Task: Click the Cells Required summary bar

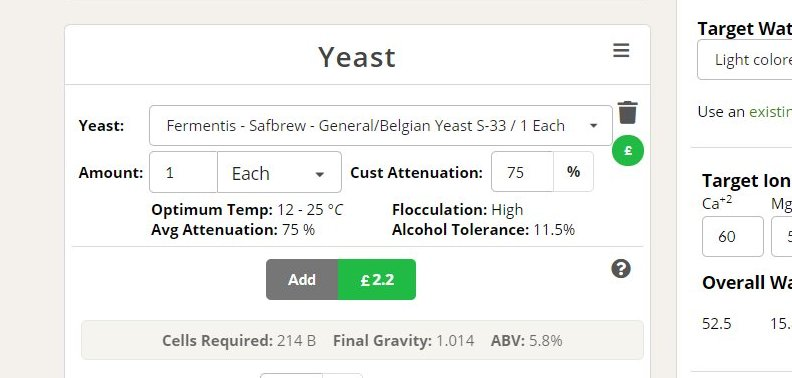Action: 362,340
